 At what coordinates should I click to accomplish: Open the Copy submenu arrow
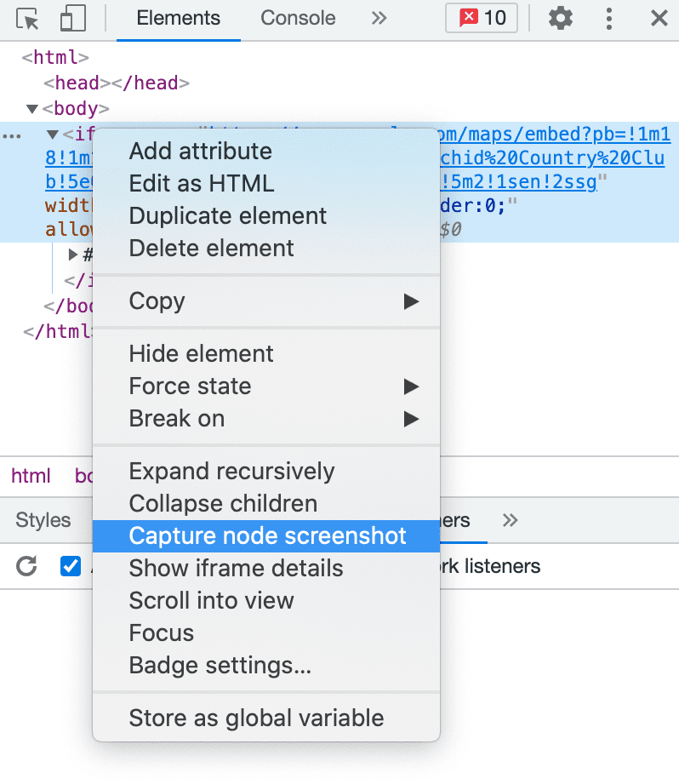click(412, 301)
